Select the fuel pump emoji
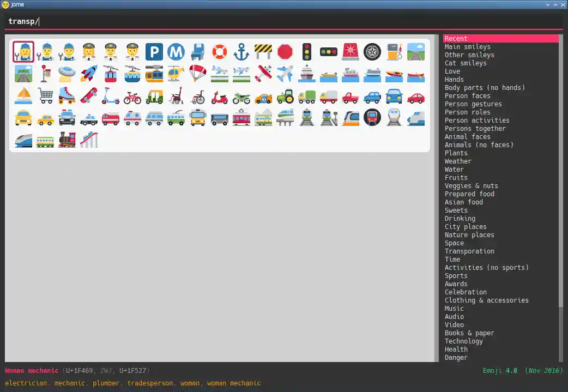The height and width of the screenshot is (392, 568). point(394,52)
